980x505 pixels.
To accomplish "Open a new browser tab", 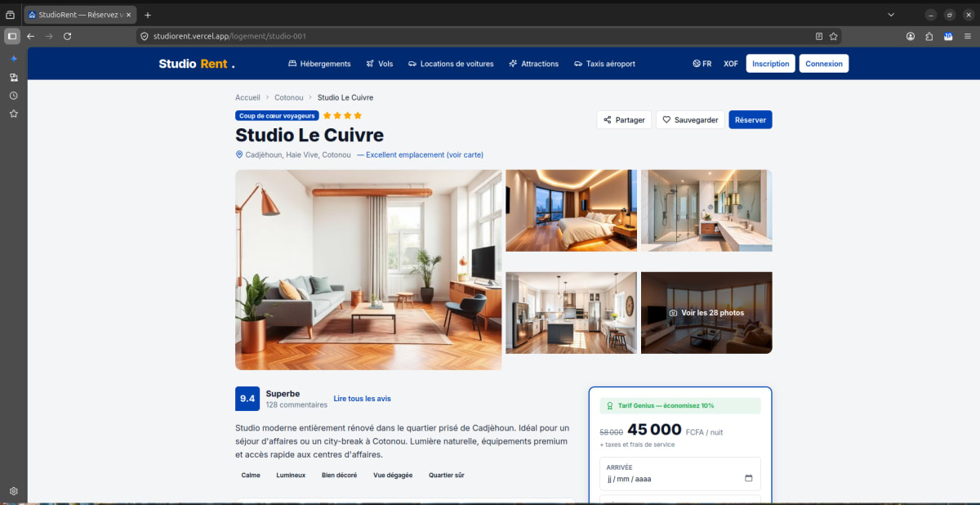I will pos(148,15).
